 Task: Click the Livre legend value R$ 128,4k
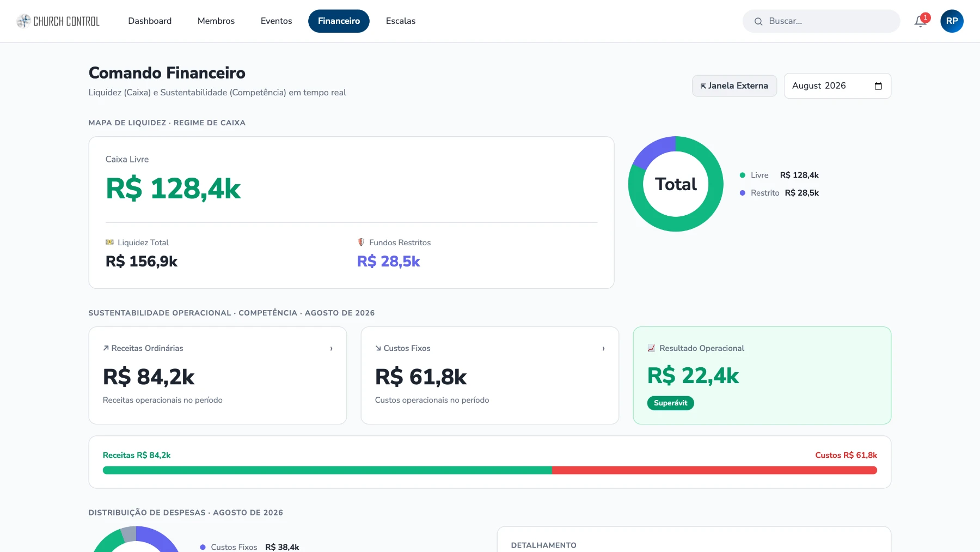coord(799,175)
